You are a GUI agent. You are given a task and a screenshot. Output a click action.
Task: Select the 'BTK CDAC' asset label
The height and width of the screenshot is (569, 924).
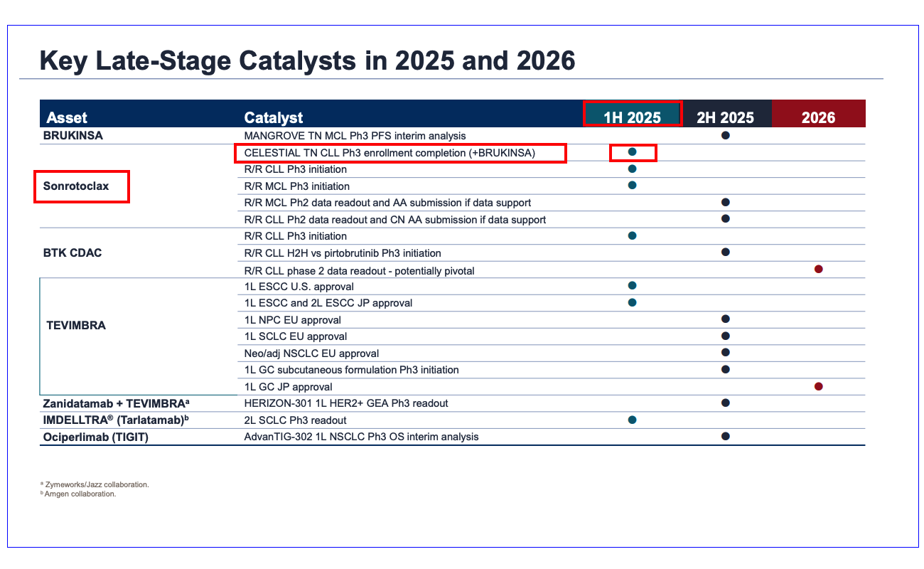pyautogui.click(x=72, y=253)
